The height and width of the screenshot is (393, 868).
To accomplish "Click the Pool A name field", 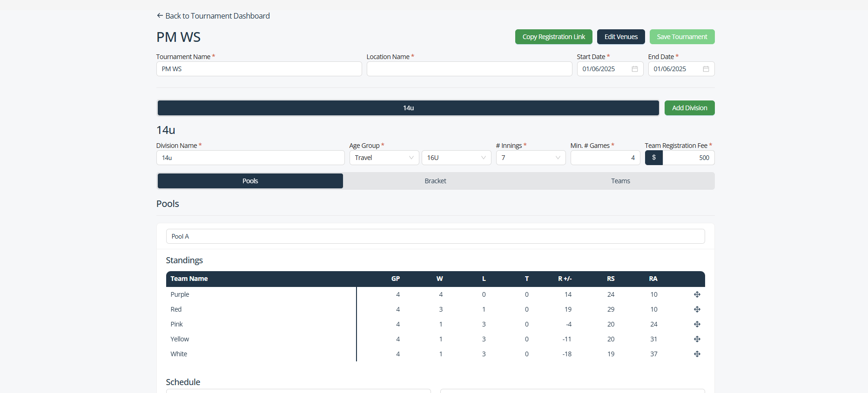I will tap(435, 236).
